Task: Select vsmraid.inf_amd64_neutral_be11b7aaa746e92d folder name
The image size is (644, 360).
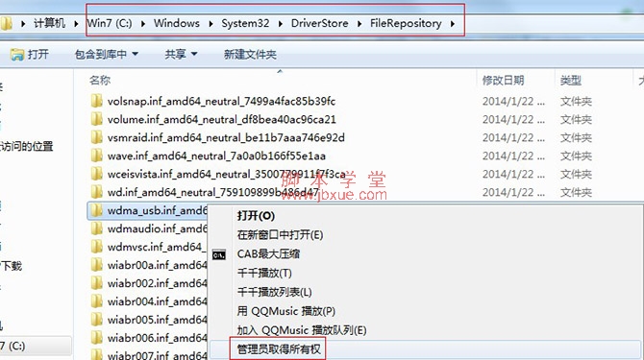Action: pos(226,137)
